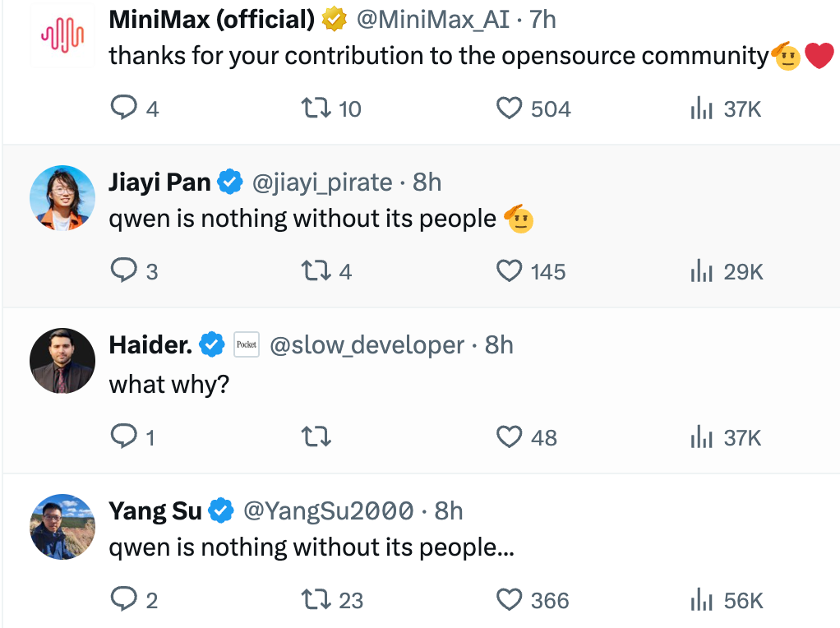This screenshot has height=628, width=840.
Task: Open the @jiayi_pirate profile handle
Action: [321, 182]
